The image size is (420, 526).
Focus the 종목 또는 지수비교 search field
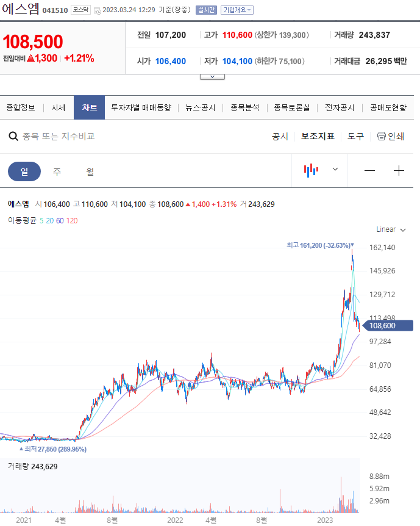click(59, 136)
